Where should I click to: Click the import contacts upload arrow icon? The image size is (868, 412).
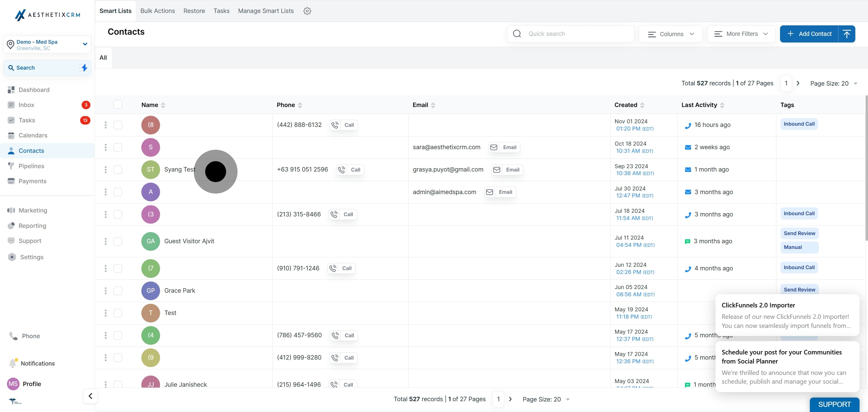(x=846, y=34)
